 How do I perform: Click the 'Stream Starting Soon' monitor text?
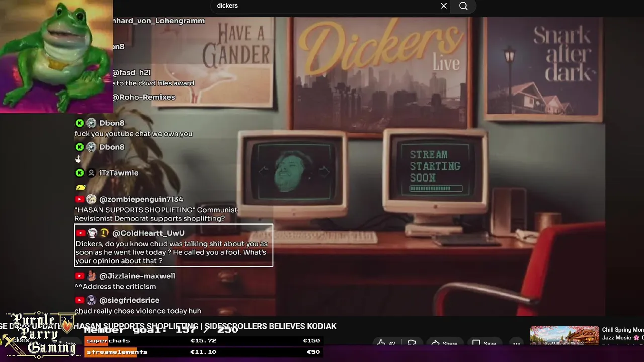[x=435, y=166]
